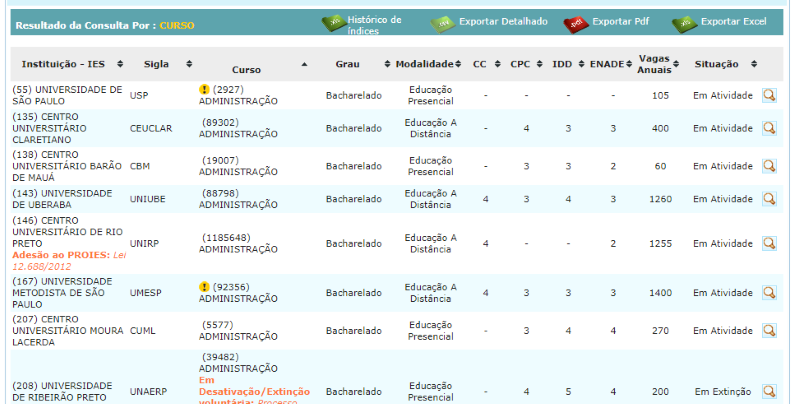Sort table by CPC column

pos(539,64)
